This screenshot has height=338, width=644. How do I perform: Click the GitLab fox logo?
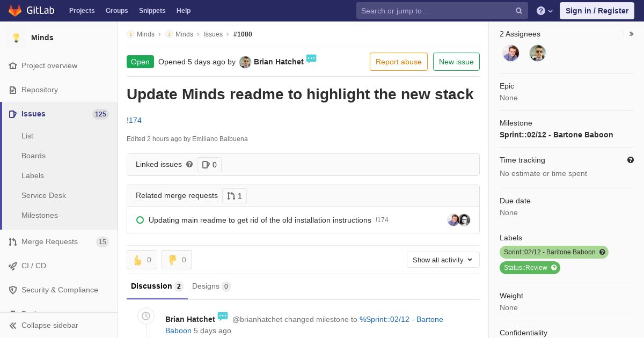pos(15,10)
